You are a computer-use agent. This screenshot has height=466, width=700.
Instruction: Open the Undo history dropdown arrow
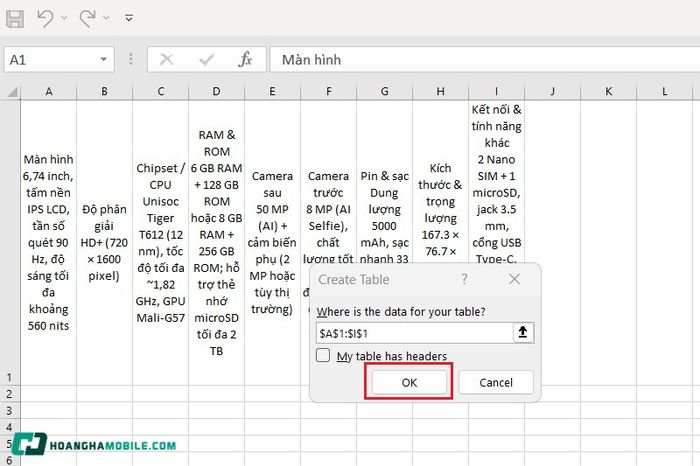point(64,18)
